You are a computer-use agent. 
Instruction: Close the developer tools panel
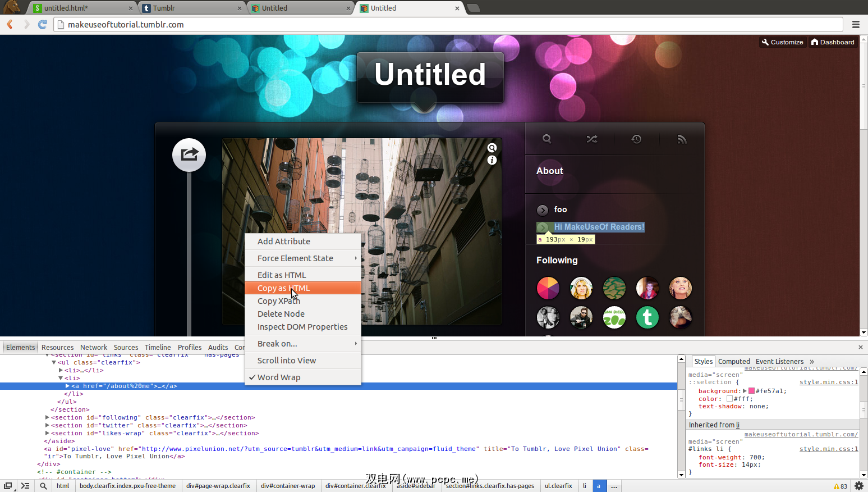[861, 347]
